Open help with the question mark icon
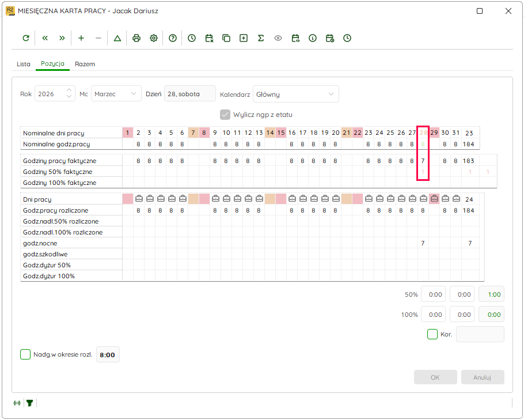This screenshot has width=524, height=420. [x=173, y=38]
